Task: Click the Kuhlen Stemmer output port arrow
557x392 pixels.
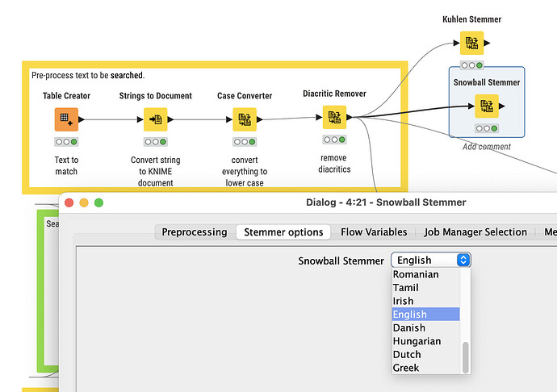Action: coord(487,43)
